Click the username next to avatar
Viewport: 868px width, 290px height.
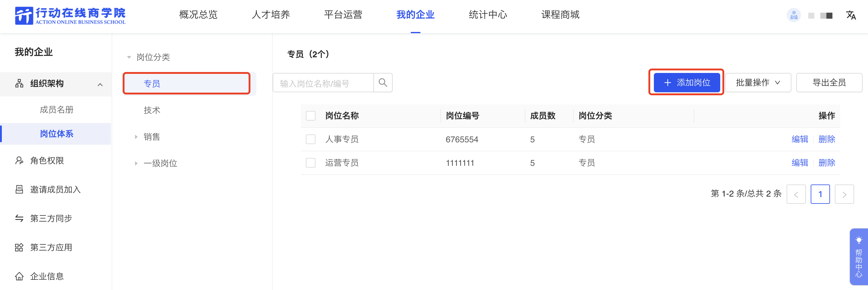[820, 15]
